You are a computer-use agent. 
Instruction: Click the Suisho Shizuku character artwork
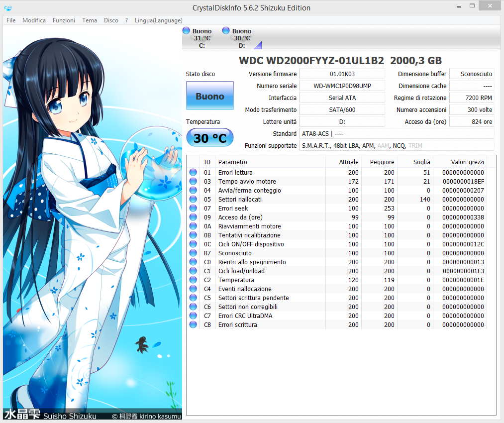pos(93,222)
